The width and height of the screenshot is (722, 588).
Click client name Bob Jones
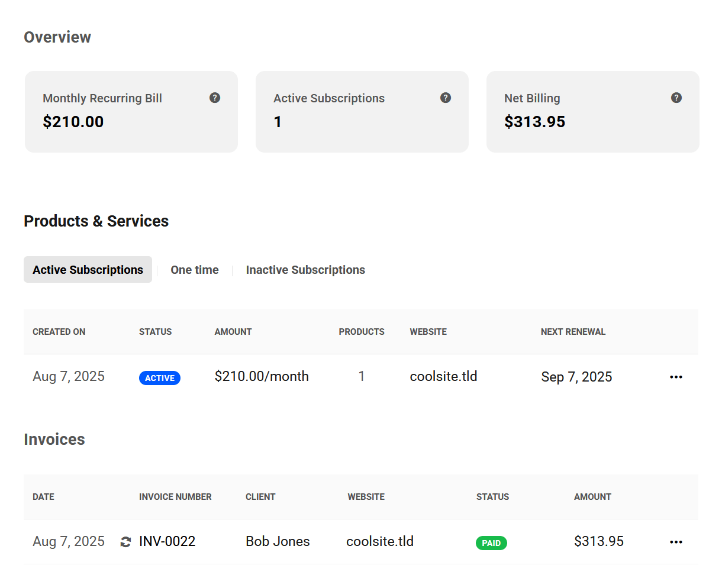coord(278,541)
